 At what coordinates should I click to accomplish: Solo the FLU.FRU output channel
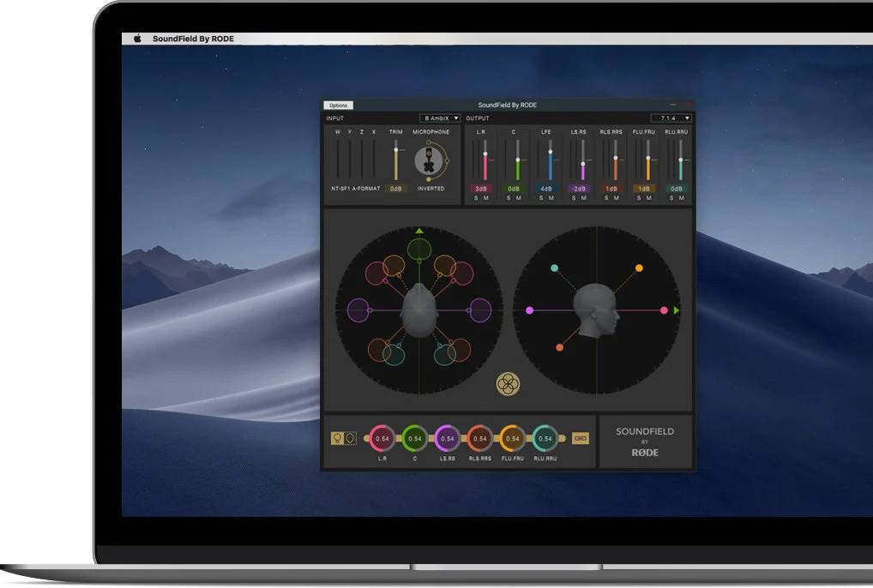point(639,198)
